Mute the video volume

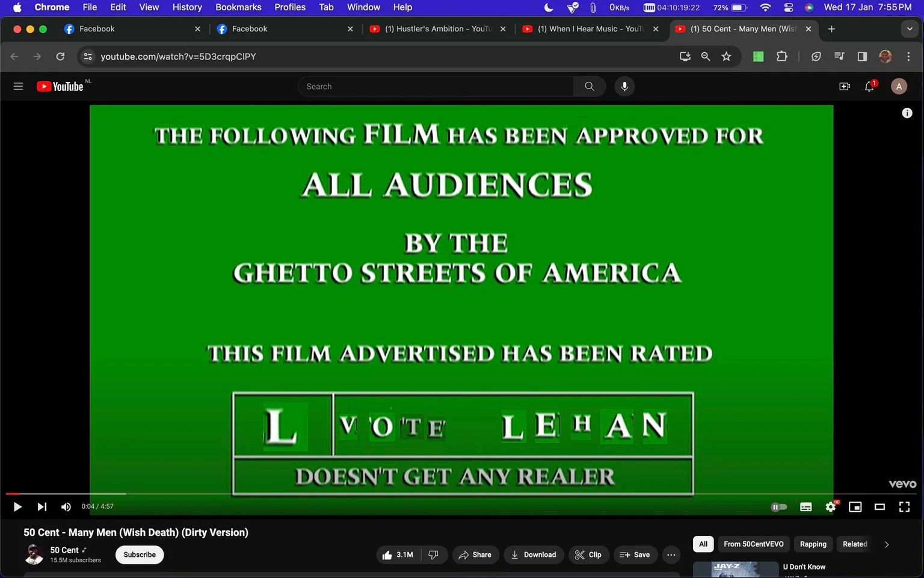(66, 507)
